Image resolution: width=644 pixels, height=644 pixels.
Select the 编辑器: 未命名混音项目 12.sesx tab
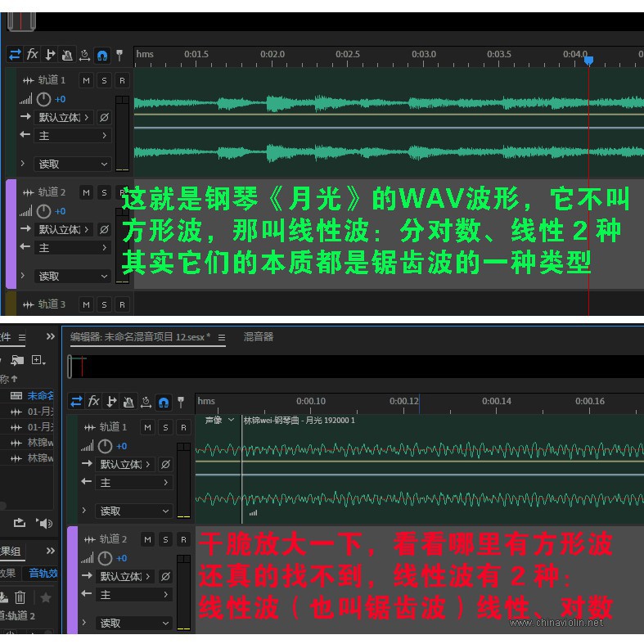(x=140, y=337)
